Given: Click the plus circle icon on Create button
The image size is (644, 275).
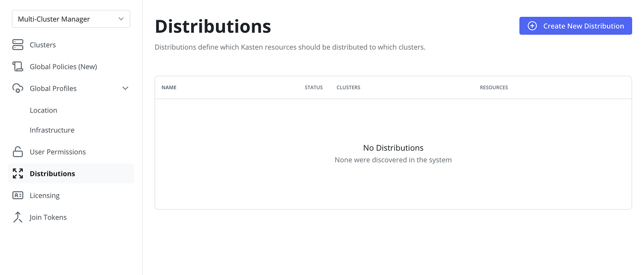Looking at the screenshot, I should tap(532, 26).
